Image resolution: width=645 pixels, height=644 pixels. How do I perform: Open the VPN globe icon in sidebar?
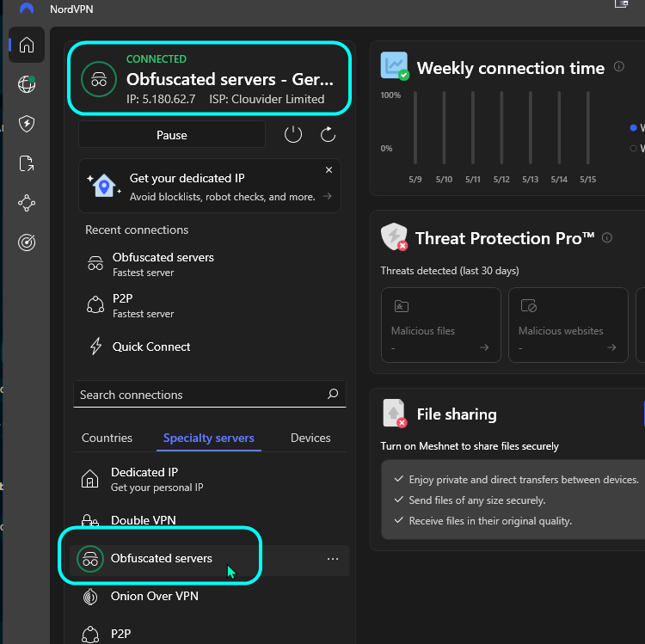27,84
